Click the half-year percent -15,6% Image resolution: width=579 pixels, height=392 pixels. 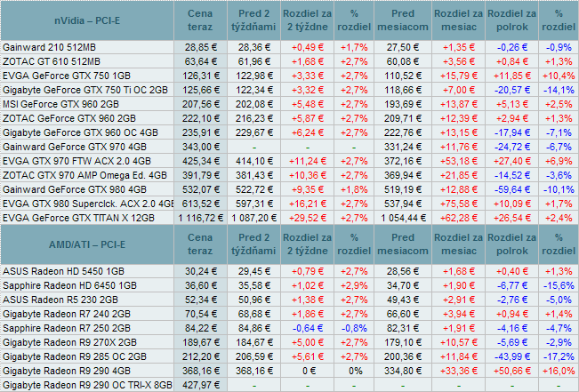pos(559,285)
